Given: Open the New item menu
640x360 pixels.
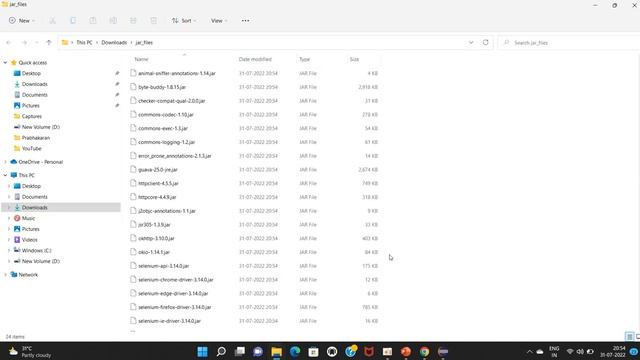Looking at the screenshot, I should click(22, 20).
